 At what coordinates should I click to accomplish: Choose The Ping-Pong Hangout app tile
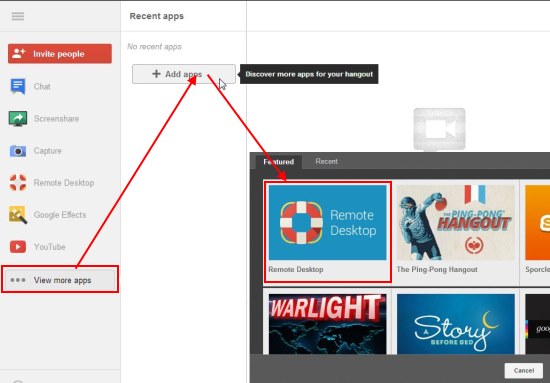pos(456,231)
